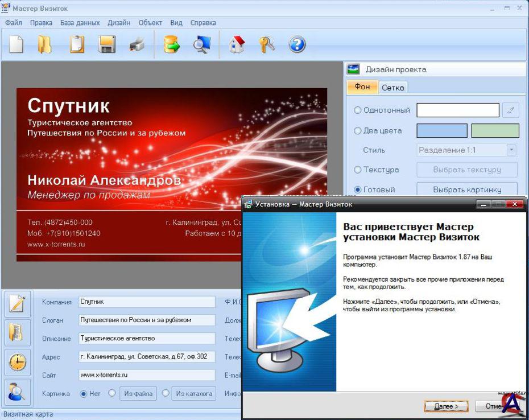Select the Два цвета radio option
Screen dimensions: 529x420
click(x=358, y=131)
